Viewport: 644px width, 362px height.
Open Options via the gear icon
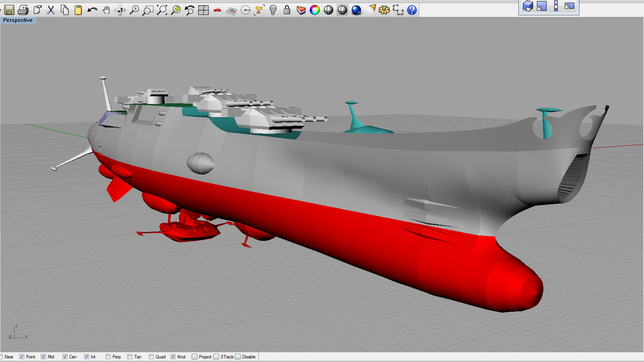tap(384, 10)
